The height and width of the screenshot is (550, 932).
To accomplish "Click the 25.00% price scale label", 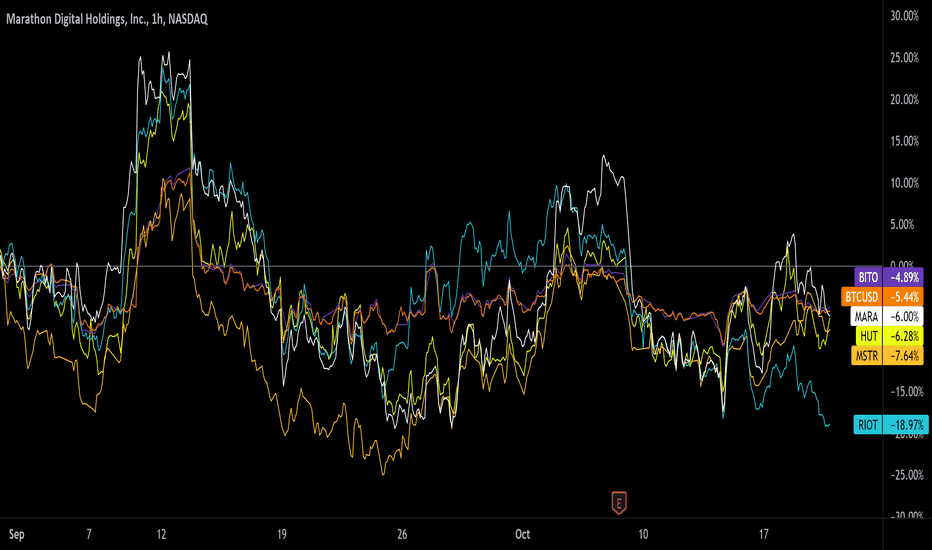I will (x=905, y=58).
